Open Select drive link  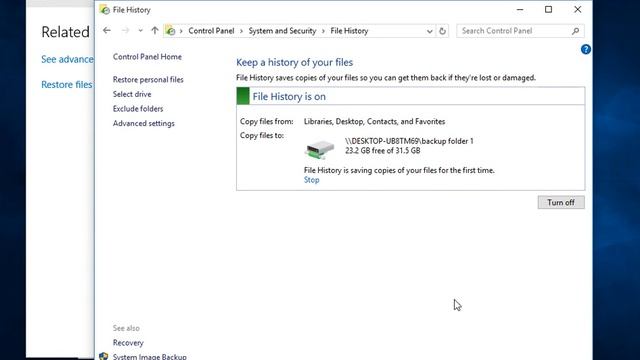click(132, 94)
